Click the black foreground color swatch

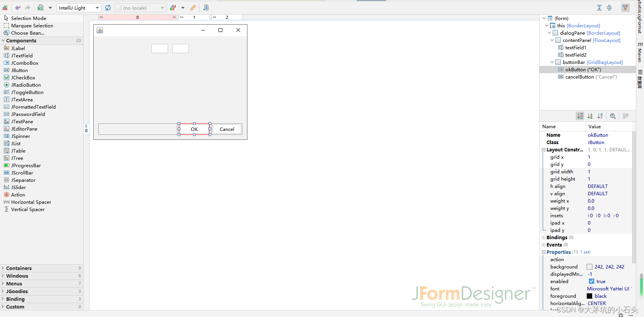(x=589, y=296)
